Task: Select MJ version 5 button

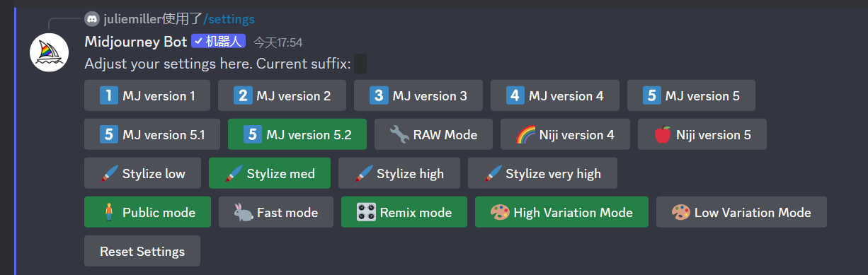Action: point(691,95)
